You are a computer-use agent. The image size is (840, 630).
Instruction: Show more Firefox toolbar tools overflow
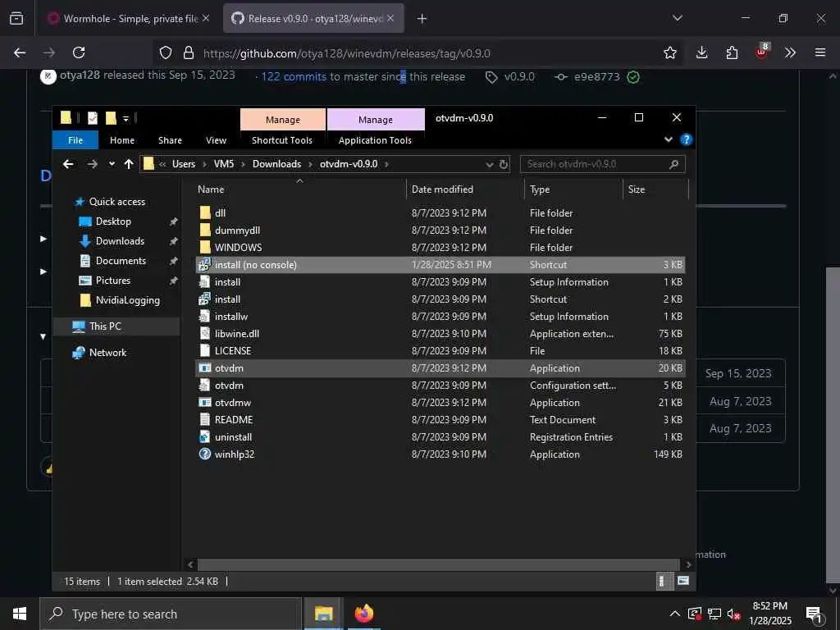coord(790,52)
